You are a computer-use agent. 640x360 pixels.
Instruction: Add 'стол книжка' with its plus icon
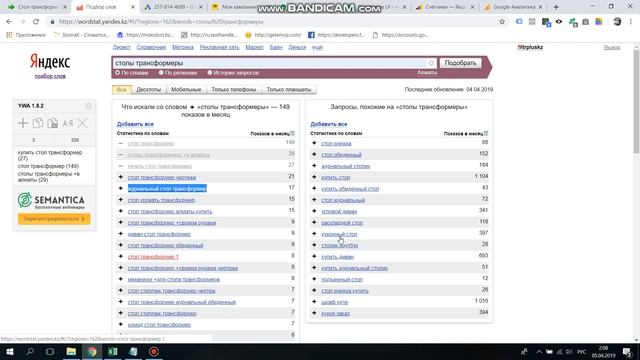(314, 143)
